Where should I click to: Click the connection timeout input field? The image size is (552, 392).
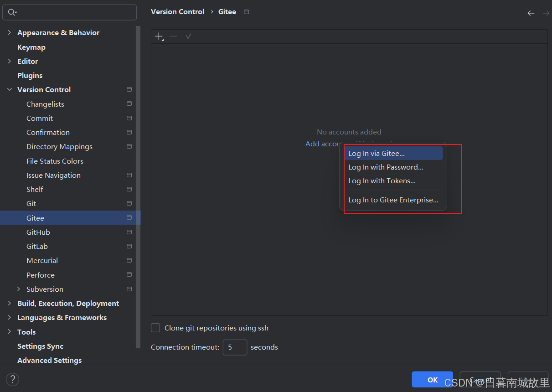coord(235,347)
